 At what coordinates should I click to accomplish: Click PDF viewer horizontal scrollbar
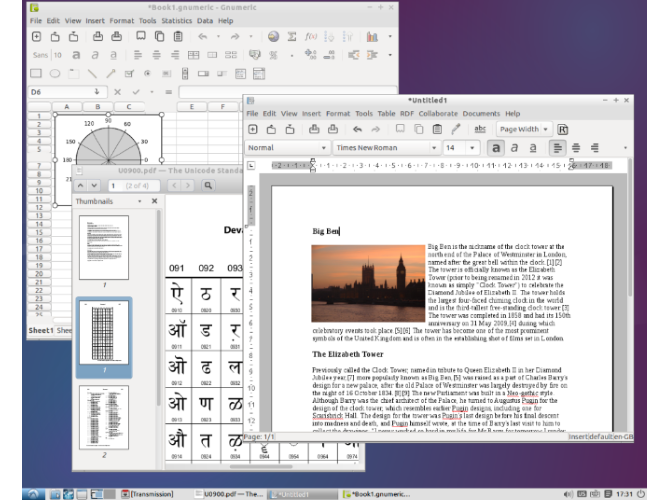(x=261, y=466)
